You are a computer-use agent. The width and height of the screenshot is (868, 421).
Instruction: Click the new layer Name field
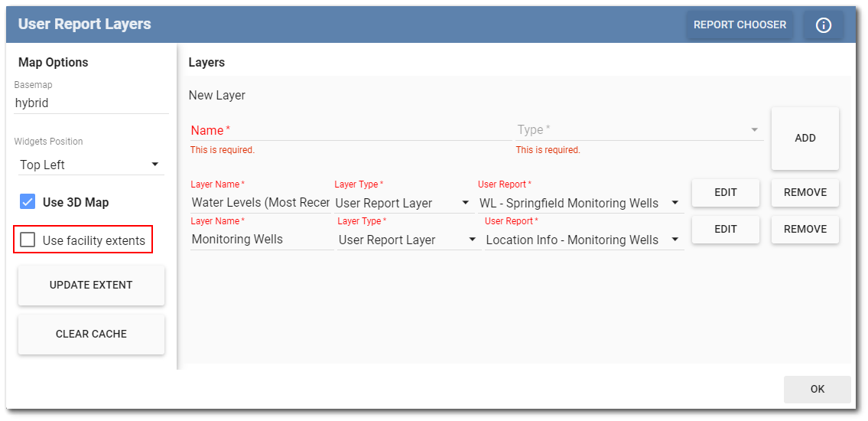[349, 130]
